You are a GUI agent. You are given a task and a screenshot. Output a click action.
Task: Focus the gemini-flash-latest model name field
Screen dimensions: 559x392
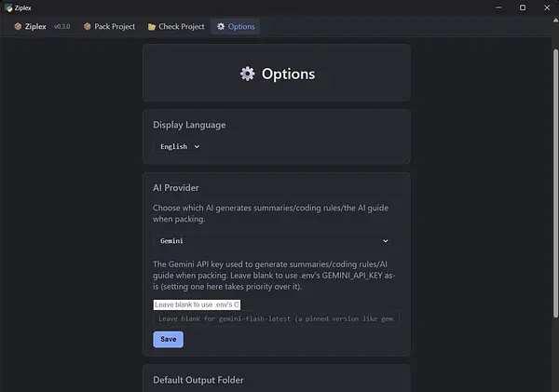[x=277, y=318]
